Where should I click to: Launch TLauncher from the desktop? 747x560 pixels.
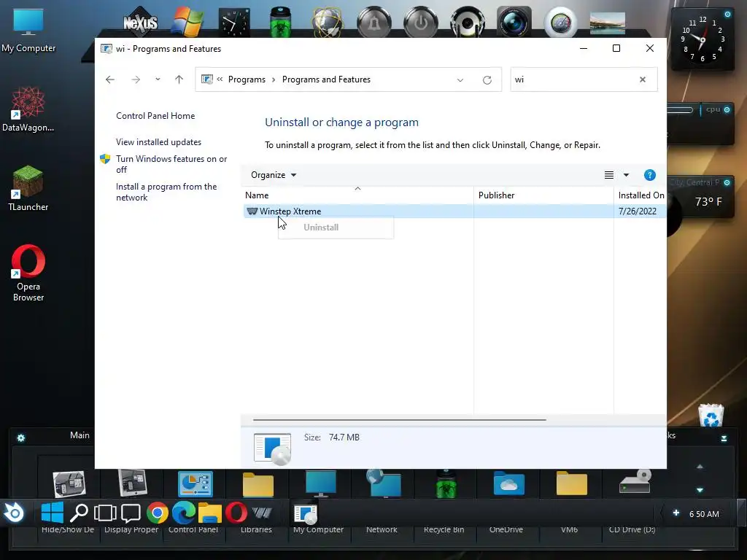(28, 188)
